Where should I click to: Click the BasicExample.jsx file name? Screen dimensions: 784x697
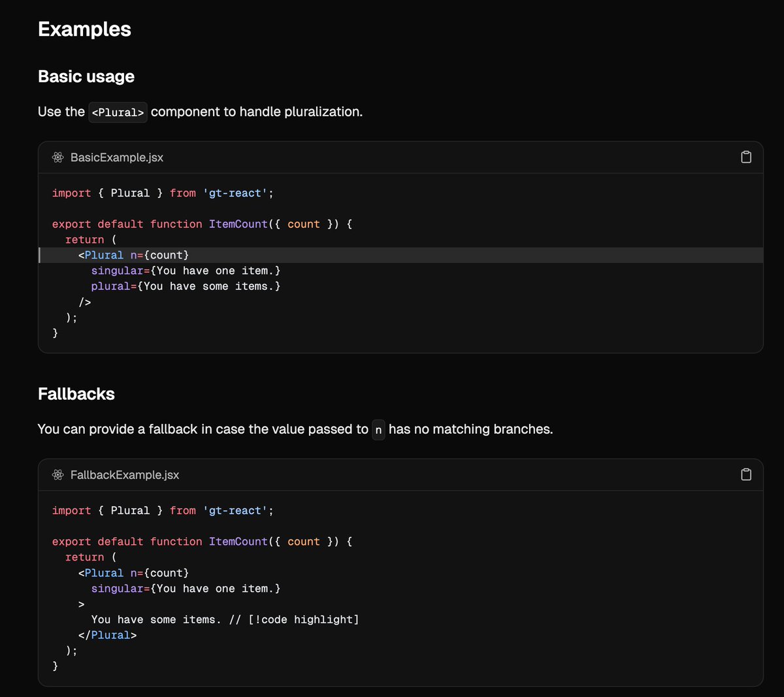(x=117, y=157)
